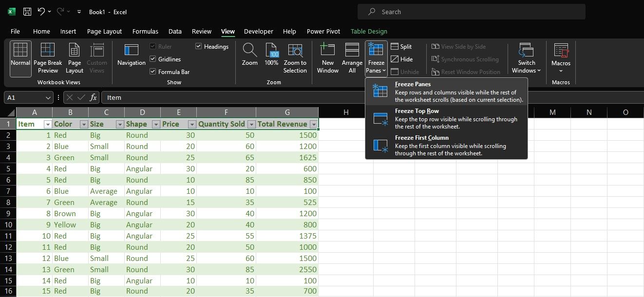Open the Item column filter dropdown
This screenshot has width=644, height=297.
[47, 124]
